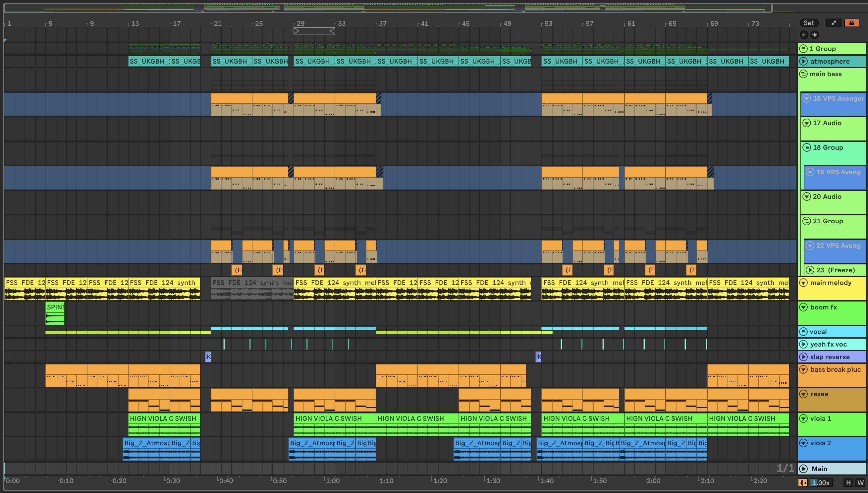Click bar 21 in beat ruler
This screenshot has height=493, width=868.
point(218,24)
